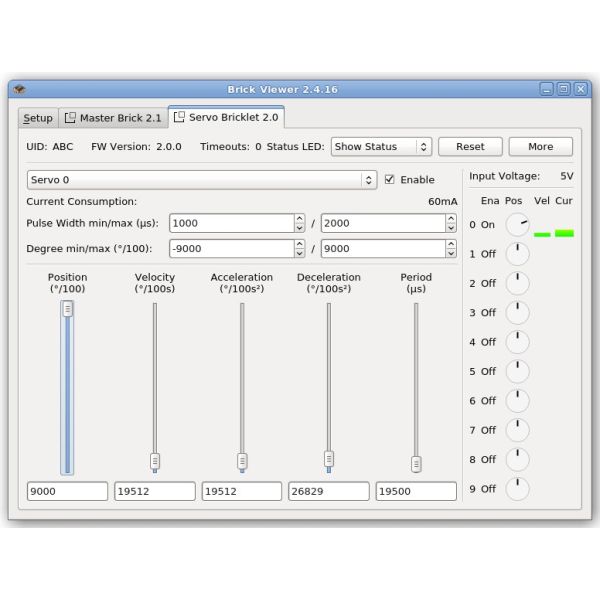Viewport: 600px width, 600px height.
Task: Click the Off status text of servo 9
Action: (x=488, y=489)
